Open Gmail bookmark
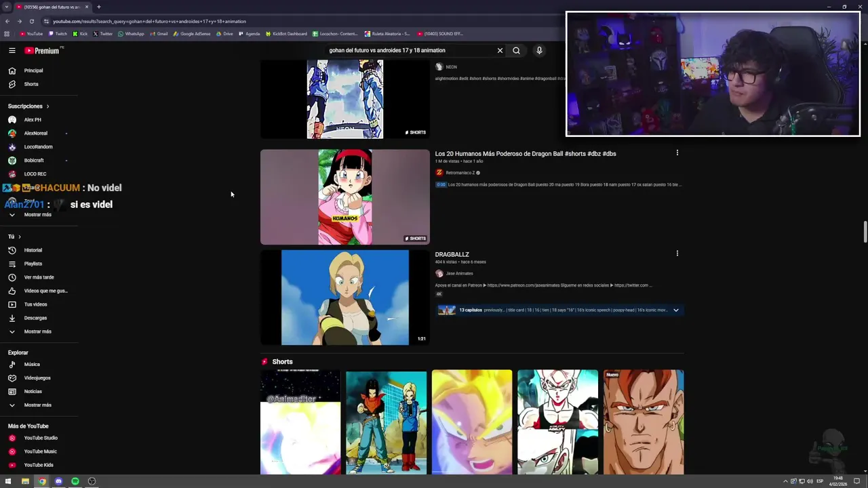This screenshot has width=868, height=488. pos(159,34)
